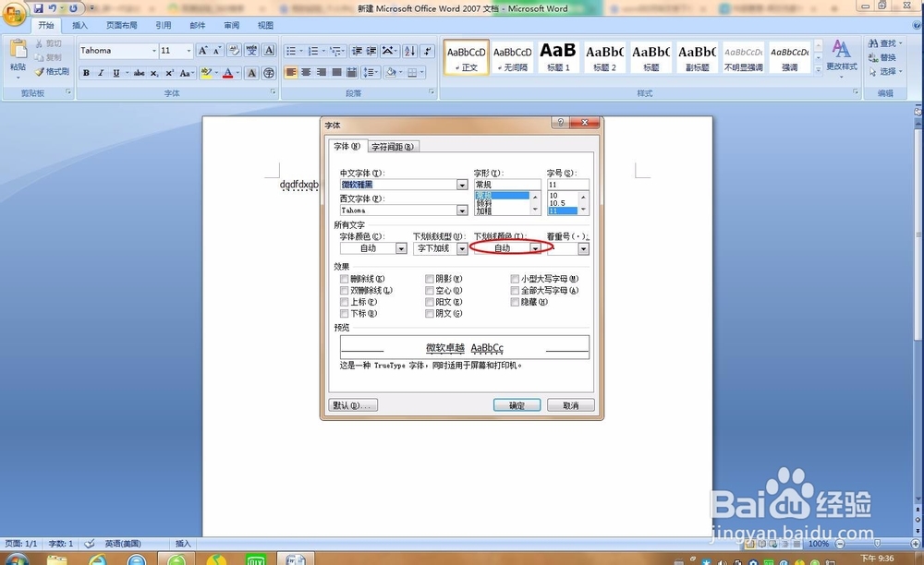Screen dimensions: 924x565
Task: Click the Text Highlight Color icon
Action: pyautogui.click(x=205, y=73)
